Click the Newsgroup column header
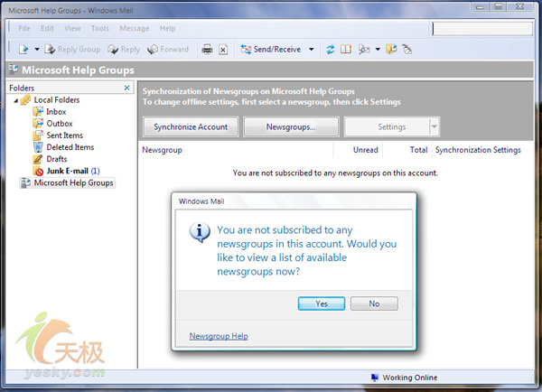Screen dimensions: 542x392 click(162, 150)
